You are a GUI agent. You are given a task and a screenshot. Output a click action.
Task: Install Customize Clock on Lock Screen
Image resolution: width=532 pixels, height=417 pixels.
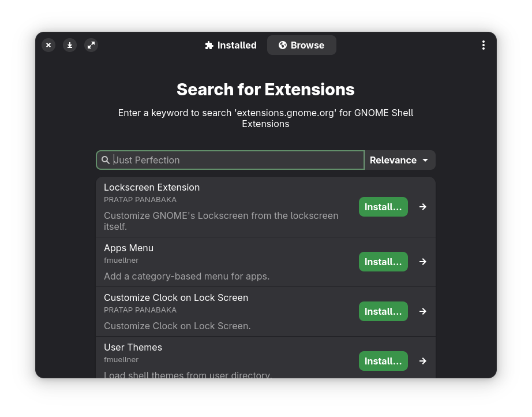click(x=383, y=311)
